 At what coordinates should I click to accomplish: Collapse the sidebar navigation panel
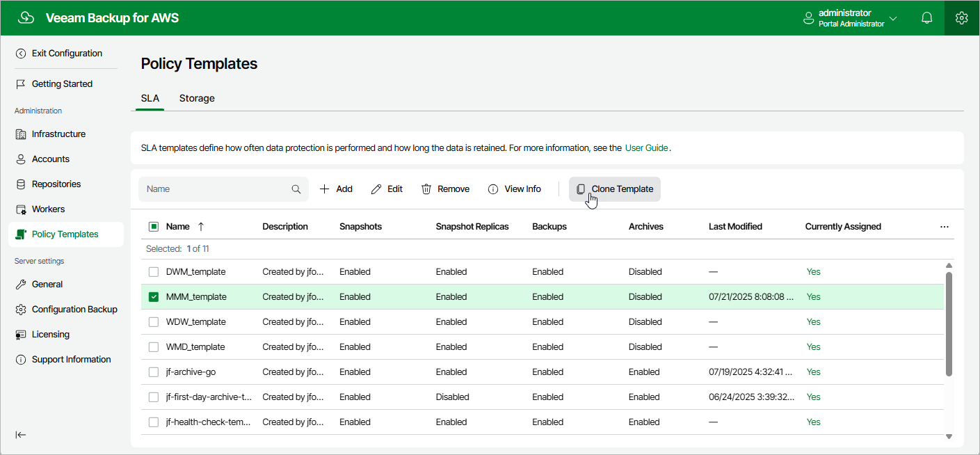(x=21, y=435)
